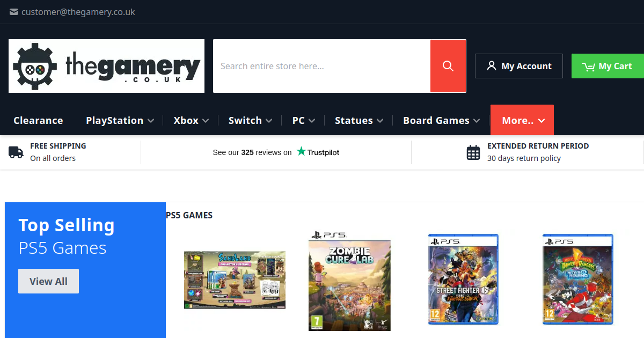
Task: Expand the Xbox menu chevron
Action: point(206,121)
